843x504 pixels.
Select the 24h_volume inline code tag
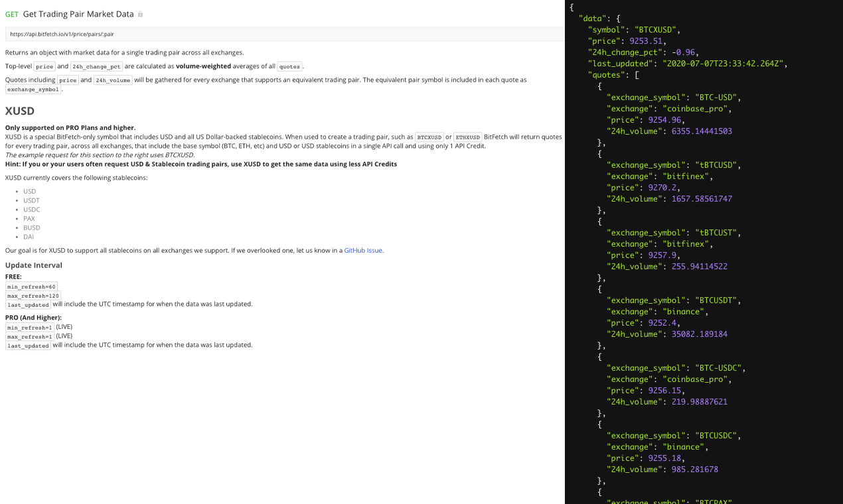[x=113, y=80]
